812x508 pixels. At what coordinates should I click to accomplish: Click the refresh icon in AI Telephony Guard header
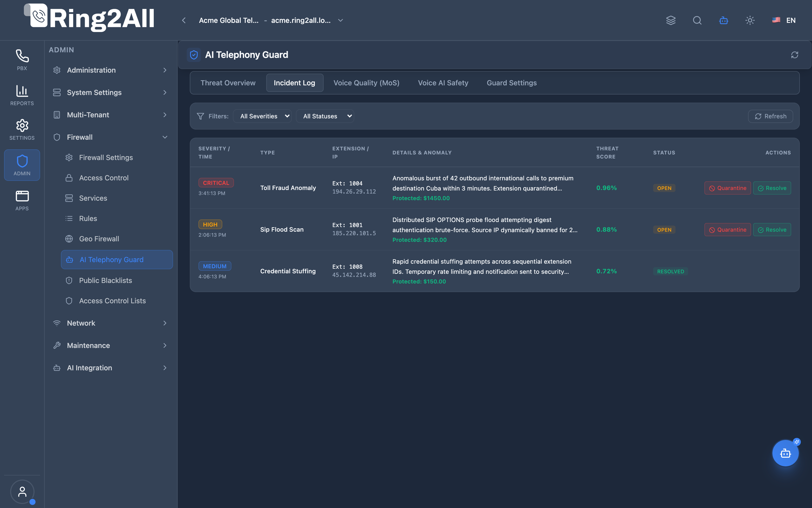click(794, 55)
